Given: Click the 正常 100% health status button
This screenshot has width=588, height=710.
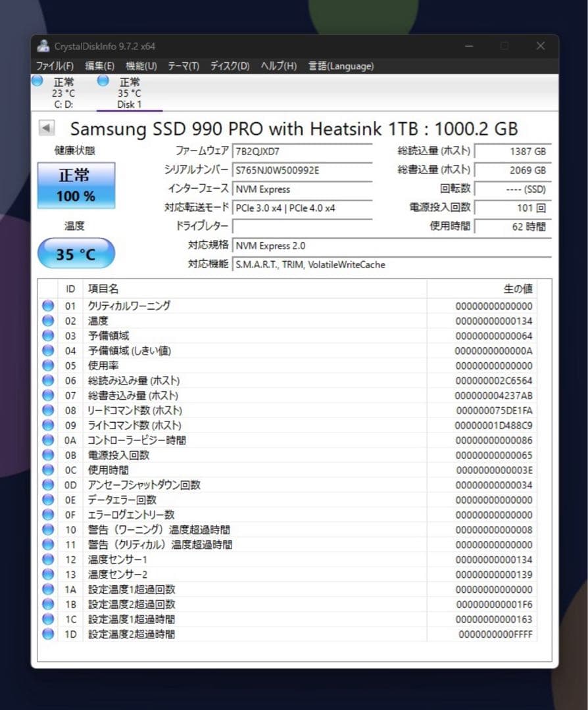Looking at the screenshot, I should [76, 185].
